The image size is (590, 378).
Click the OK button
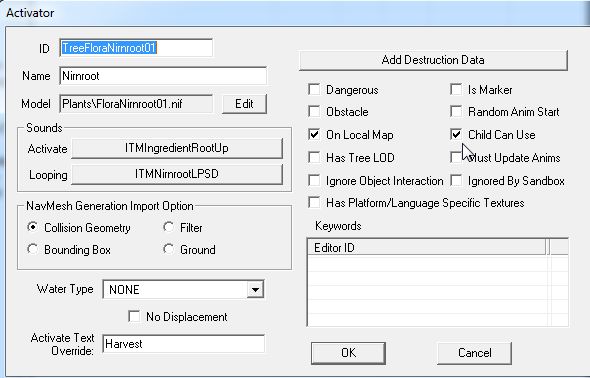348,353
